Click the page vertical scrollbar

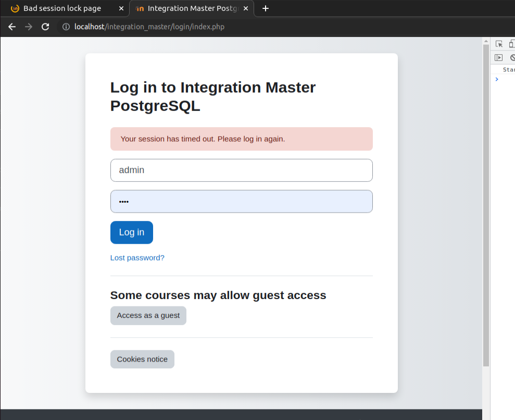pos(486,205)
